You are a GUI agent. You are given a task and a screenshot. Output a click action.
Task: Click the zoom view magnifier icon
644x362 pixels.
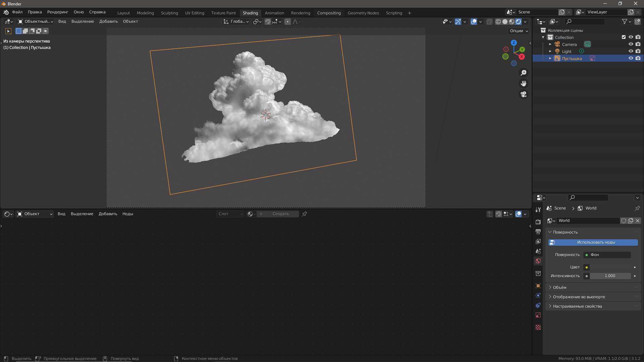click(523, 73)
